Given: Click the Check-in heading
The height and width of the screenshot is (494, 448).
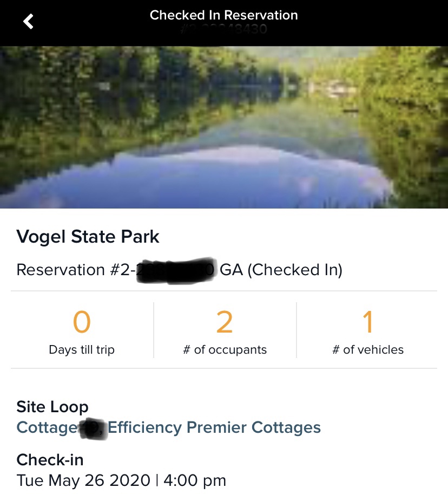Looking at the screenshot, I should tap(50, 460).
